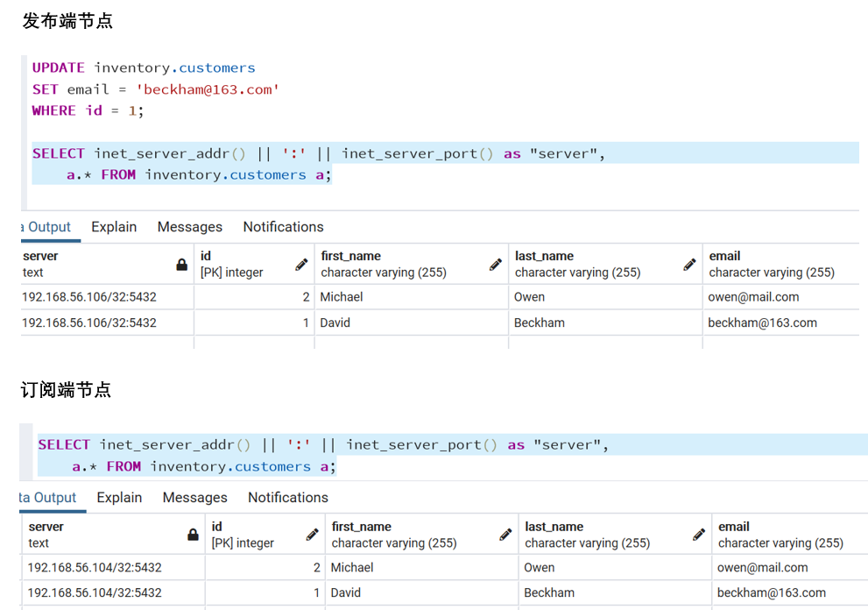Open the Notifications tab of the publisher query
This screenshot has width=868, height=610.
(283, 226)
